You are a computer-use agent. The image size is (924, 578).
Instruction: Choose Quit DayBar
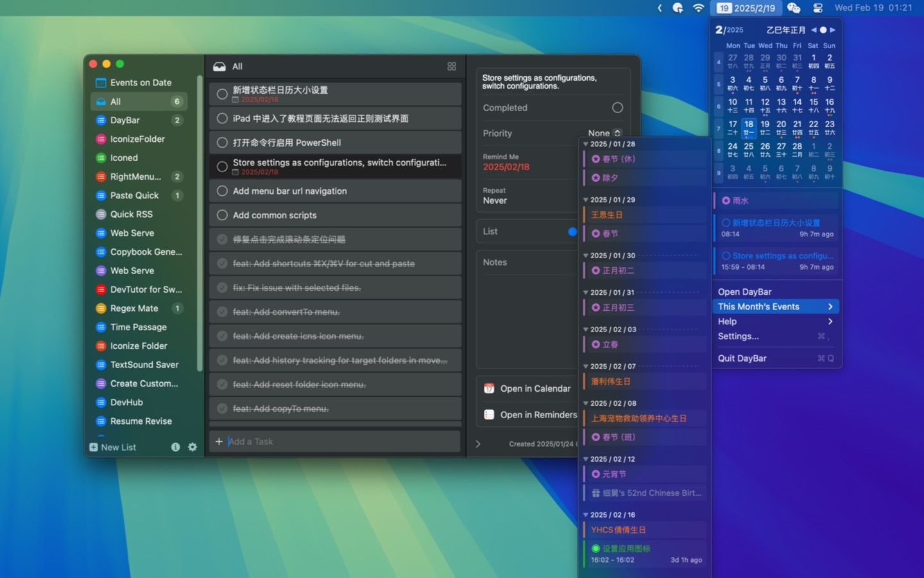(x=776, y=358)
